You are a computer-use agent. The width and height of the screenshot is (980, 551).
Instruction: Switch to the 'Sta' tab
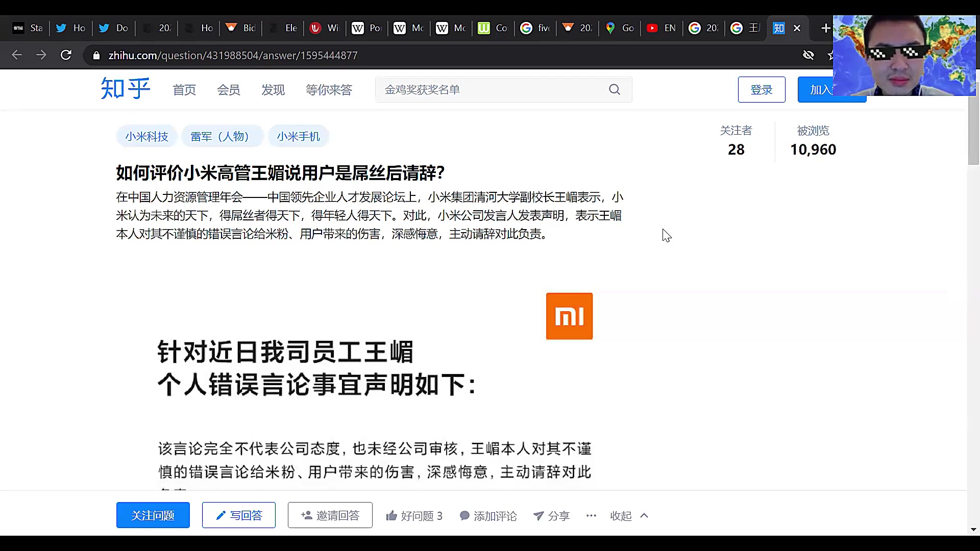coord(28,28)
